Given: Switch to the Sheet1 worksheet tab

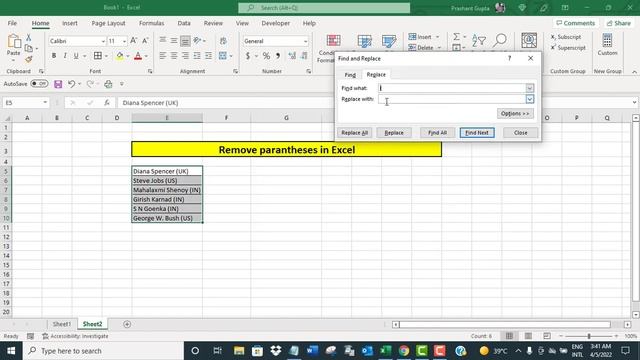Looking at the screenshot, I should click(x=62, y=324).
